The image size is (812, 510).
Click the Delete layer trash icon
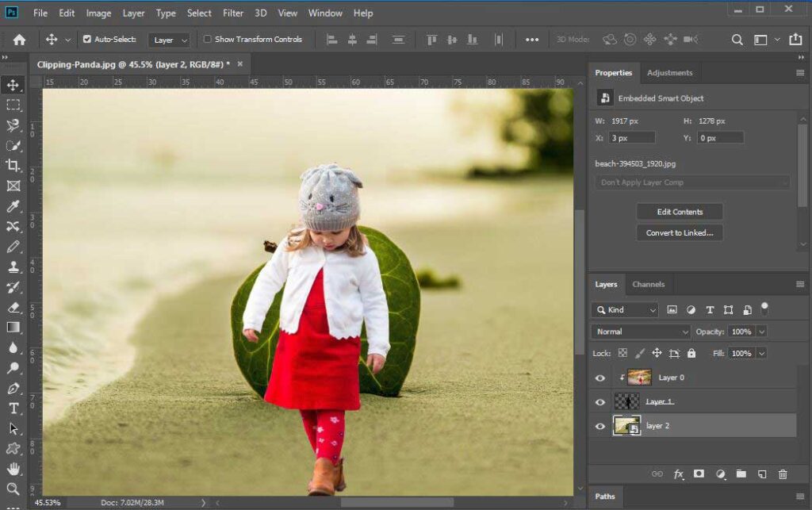[x=783, y=474]
